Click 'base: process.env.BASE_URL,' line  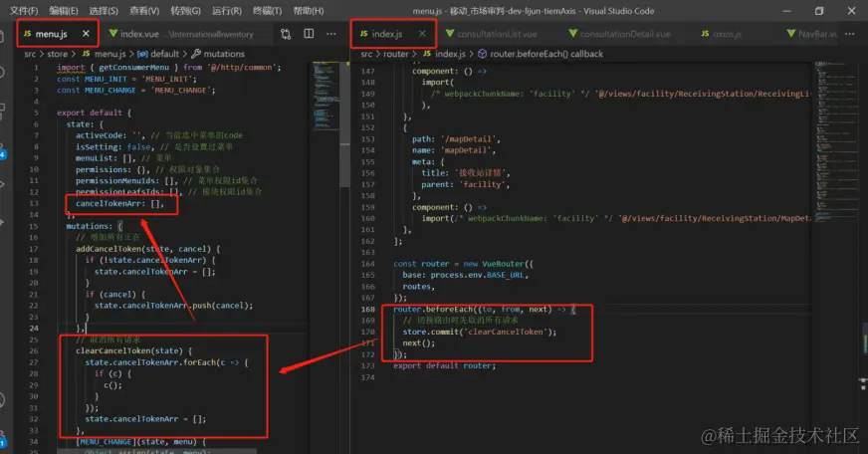coord(466,275)
